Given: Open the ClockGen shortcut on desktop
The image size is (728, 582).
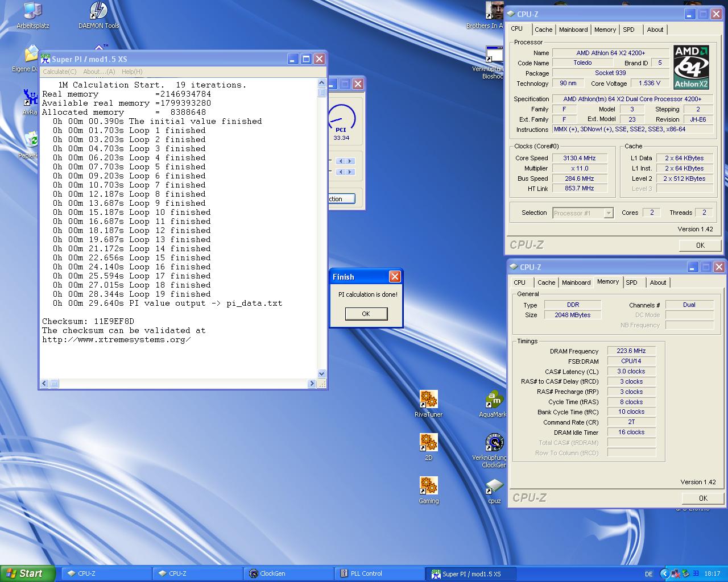Looking at the screenshot, I should (x=494, y=451).
